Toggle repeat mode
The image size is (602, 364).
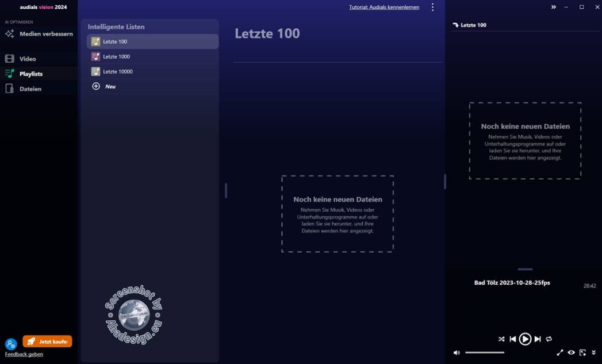(549, 339)
